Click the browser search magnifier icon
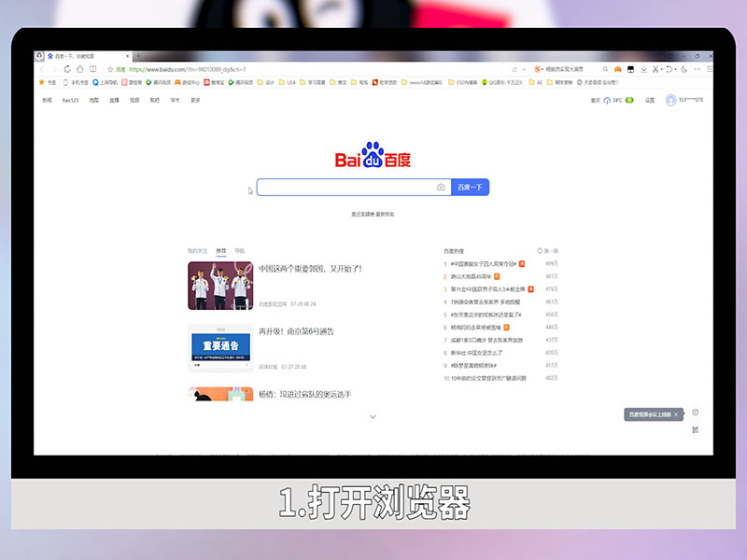The height and width of the screenshot is (560, 747). point(605,69)
